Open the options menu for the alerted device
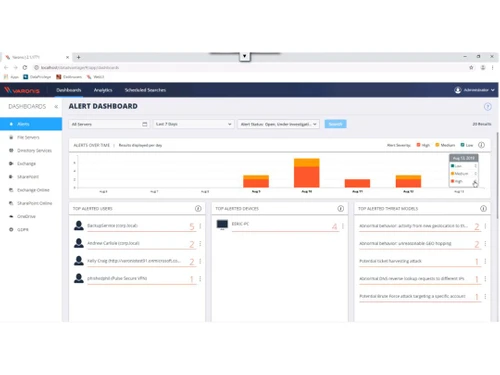The image size is (500, 375). (343, 226)
